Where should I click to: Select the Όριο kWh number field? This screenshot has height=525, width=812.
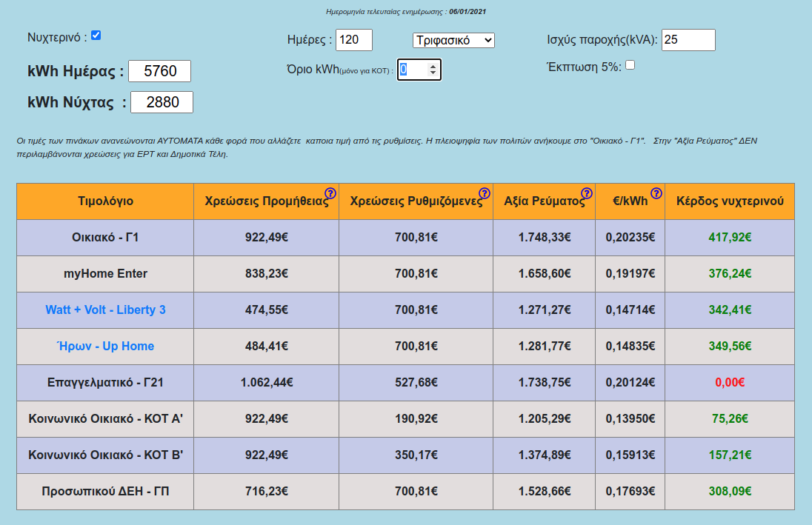click(419, 70)
